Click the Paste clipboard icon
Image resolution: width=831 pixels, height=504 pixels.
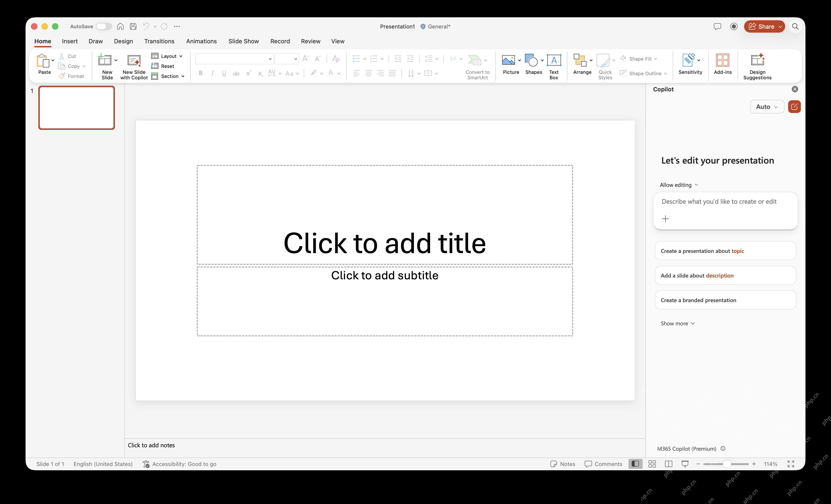tap(42, 61)
